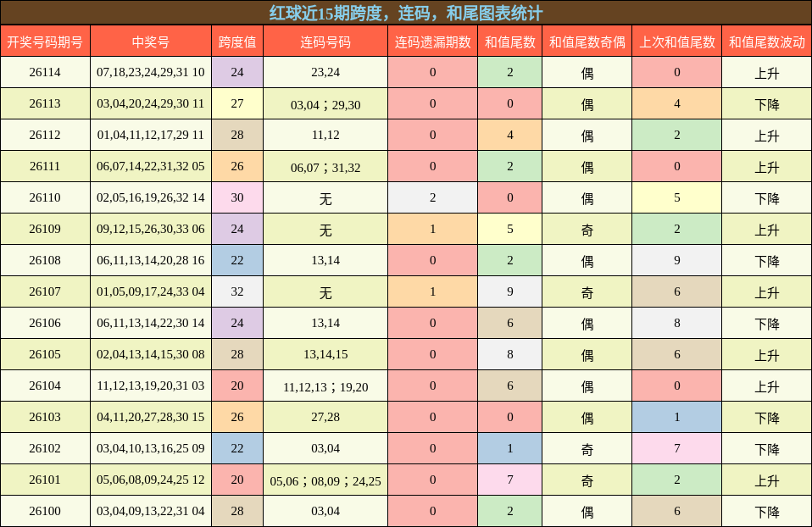Click consecutive numbers 11,12 in row 26112
The width and height of the screenshot is (812, 527).
click(x=325, y=135)
